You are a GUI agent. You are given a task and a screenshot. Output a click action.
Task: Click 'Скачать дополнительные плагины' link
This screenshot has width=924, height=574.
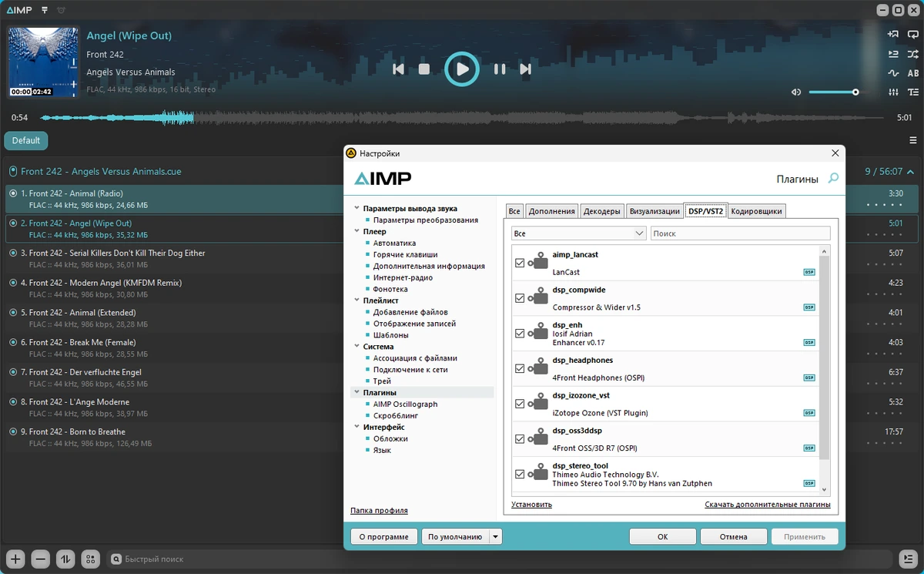pos(767,505)
